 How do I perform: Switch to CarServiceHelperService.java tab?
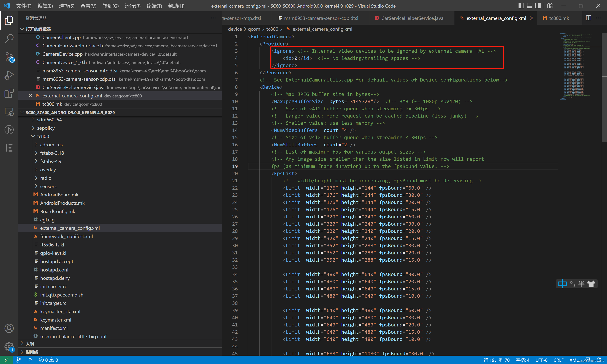pos(412,18)
